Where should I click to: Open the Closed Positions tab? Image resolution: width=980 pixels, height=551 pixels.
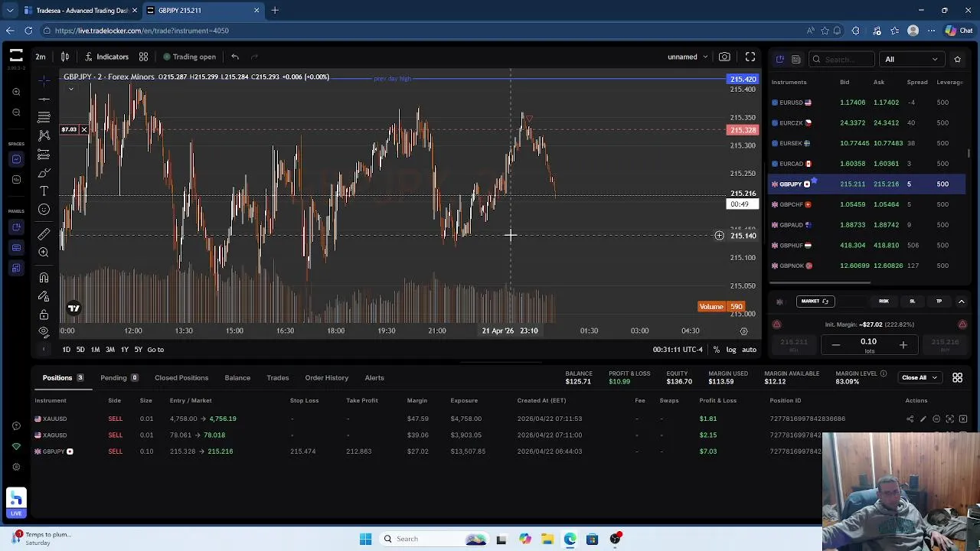click(x=181, y=378)
